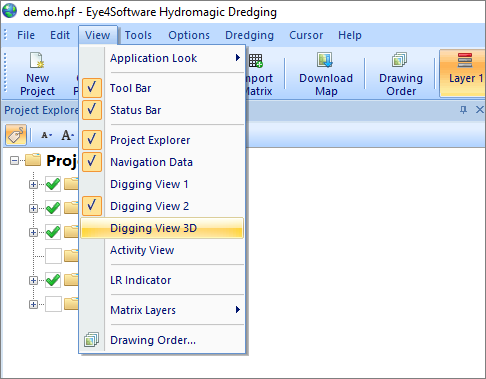
Task: Click the New Project toolbar icon
Action: (x=37, y=60)
